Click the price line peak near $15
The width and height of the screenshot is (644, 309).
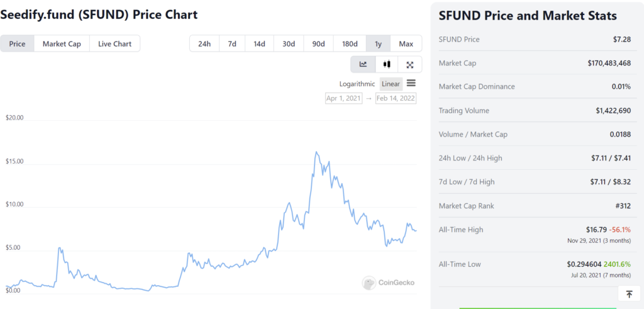tap(316, 152)
